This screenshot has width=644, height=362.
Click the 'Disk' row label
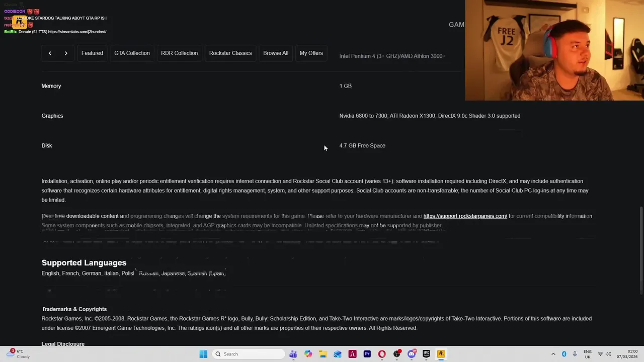(x=47, y=146)
